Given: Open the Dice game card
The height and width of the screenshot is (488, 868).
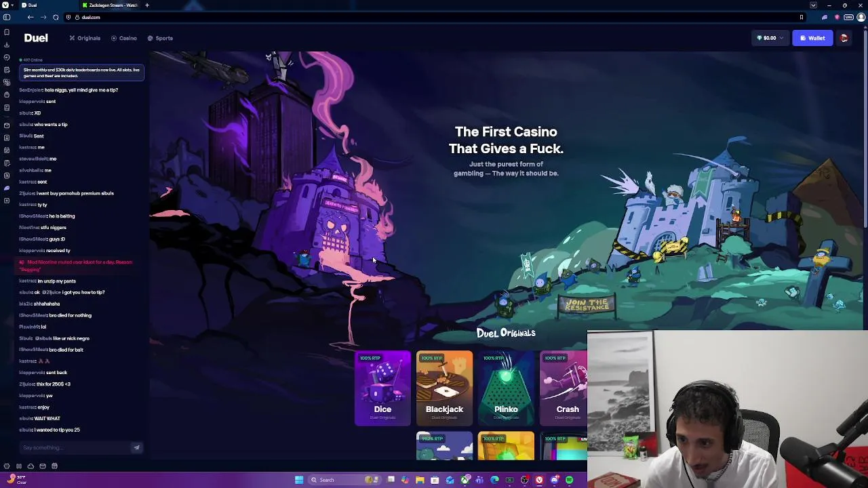Looking at the screenshot, I should (x=382, y=388).
